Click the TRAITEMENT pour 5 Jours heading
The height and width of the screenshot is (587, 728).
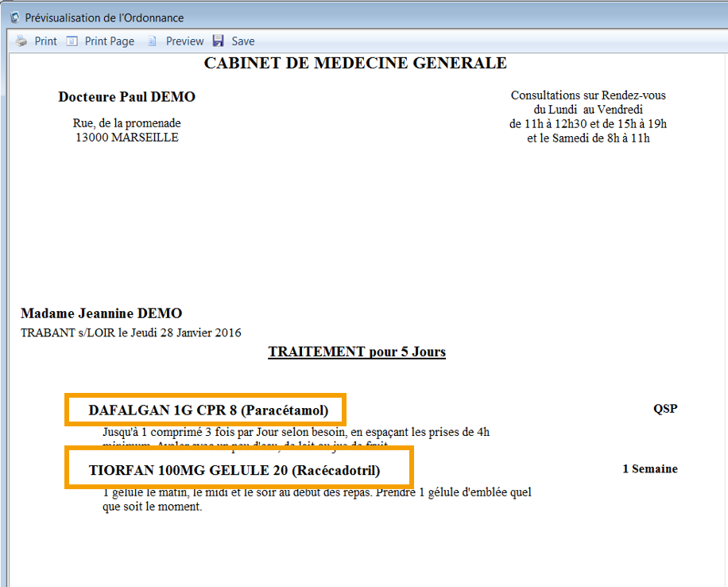pyautogui.click(x=357, y=352)
